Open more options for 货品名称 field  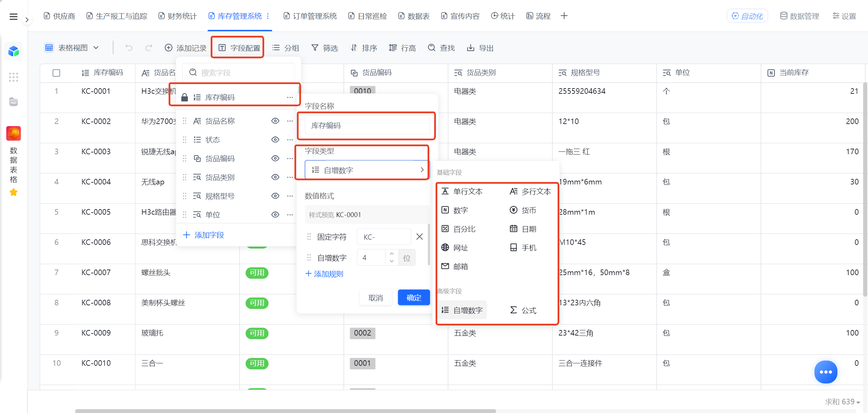(290, 121)
